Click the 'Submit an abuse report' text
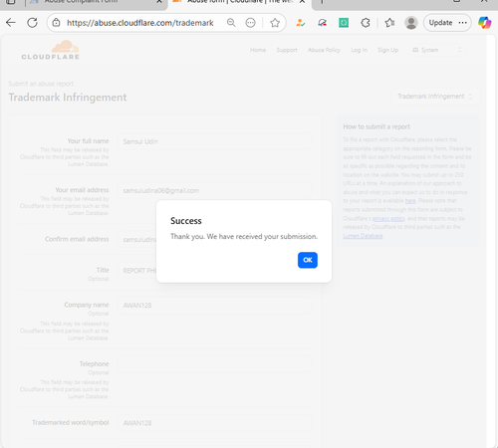498x448 pixels. (x=41, y=84)
